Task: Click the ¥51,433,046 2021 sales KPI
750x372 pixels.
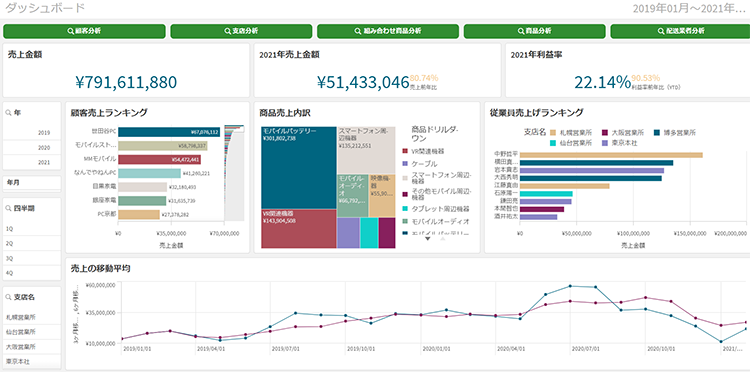Action: pyautogui.click(x=363, y=82)
